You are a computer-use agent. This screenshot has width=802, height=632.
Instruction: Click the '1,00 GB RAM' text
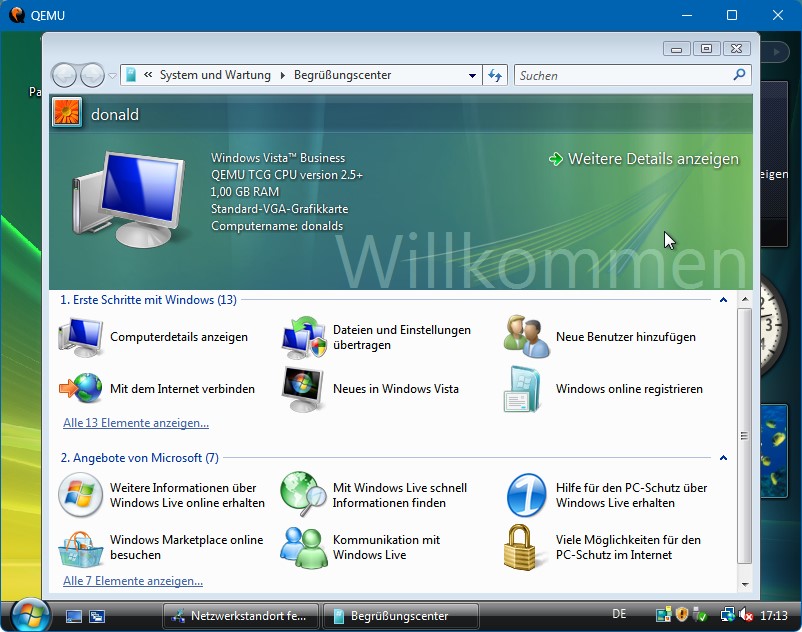tap(244, 192)
